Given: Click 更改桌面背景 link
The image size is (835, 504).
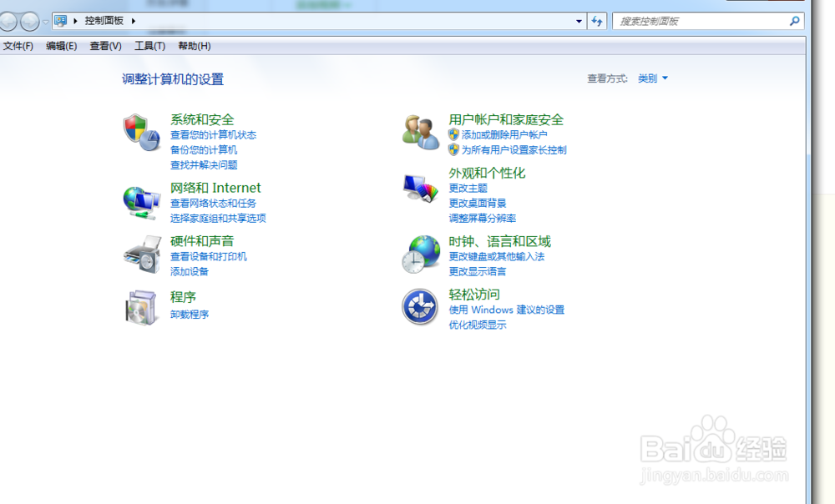Looking at the screenshot, I should pyautogui.click(x=477, y=204).
